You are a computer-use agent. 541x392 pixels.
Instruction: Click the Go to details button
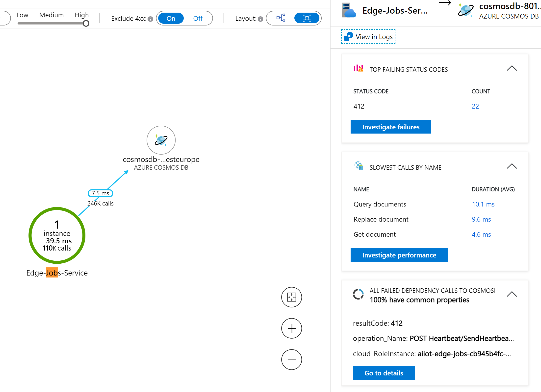(384, 373)
